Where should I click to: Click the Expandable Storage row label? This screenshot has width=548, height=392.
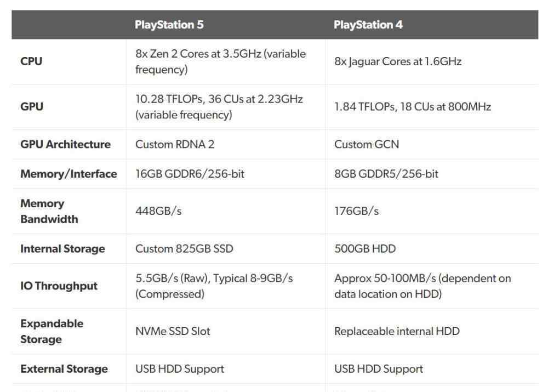[52, 332]
